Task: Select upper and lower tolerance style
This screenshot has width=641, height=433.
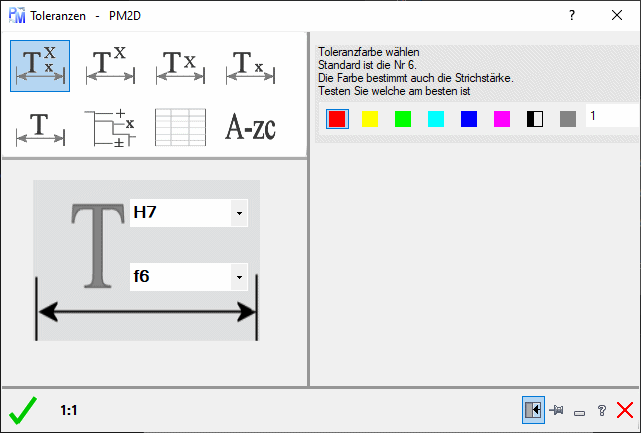Action: (x=40, y=66)
